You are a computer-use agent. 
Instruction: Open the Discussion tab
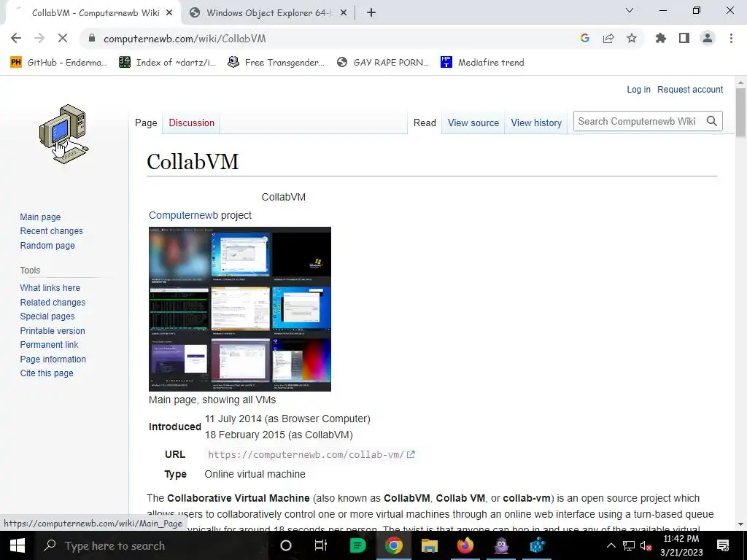(192, 122)
